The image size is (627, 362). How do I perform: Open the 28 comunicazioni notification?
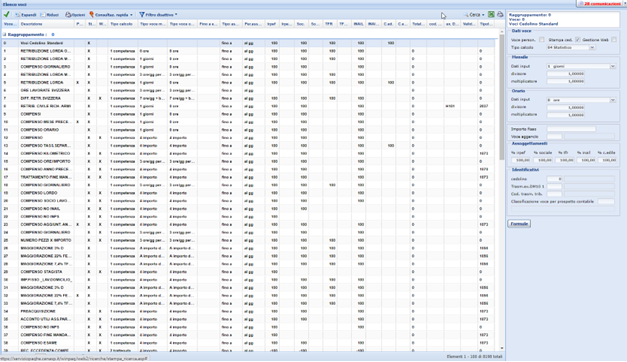pyautogui.click(x=601, y=4)
